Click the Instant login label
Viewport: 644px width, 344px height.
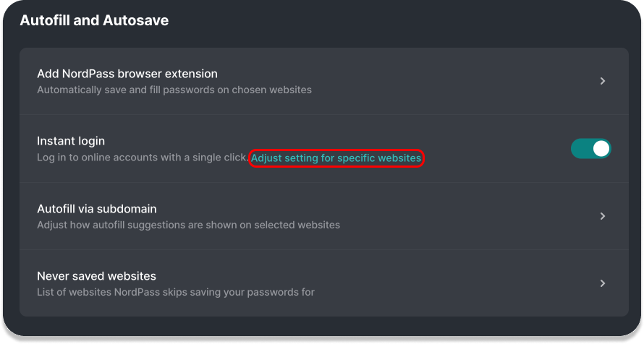click(71, 141)
